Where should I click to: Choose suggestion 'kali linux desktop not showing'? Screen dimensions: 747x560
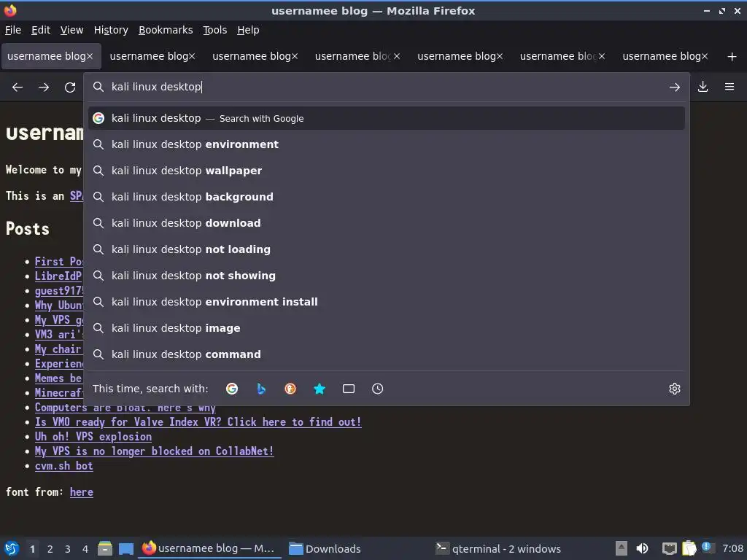(x=387, y=275)
